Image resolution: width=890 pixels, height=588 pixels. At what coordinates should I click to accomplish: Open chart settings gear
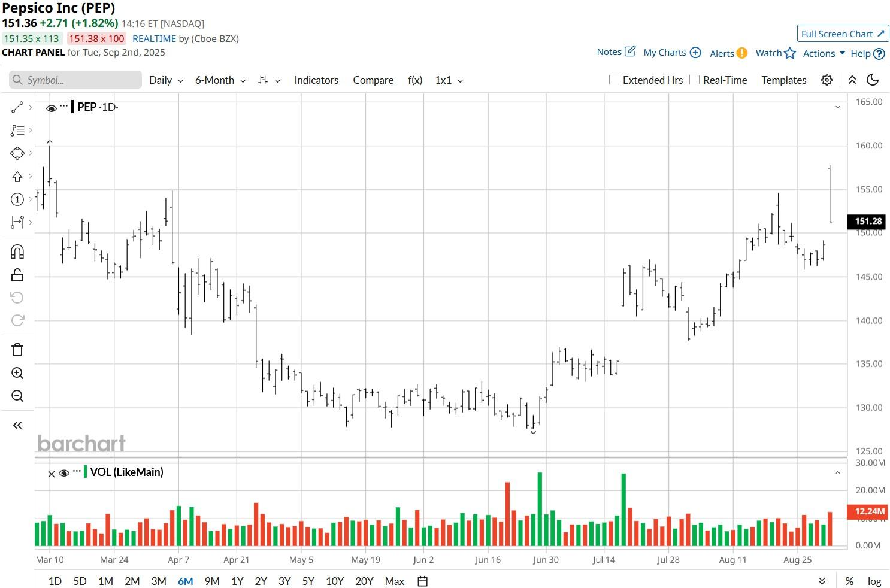[827, 80]
